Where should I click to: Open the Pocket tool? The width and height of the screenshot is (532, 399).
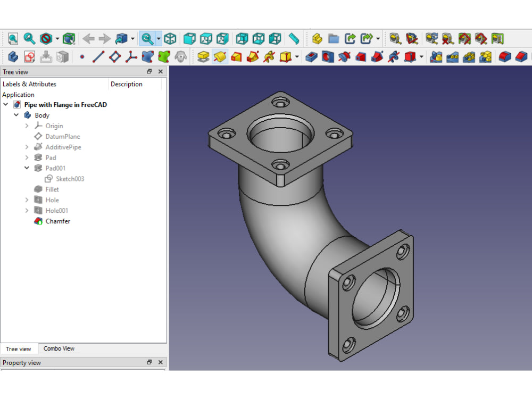(x=311, y=56)
